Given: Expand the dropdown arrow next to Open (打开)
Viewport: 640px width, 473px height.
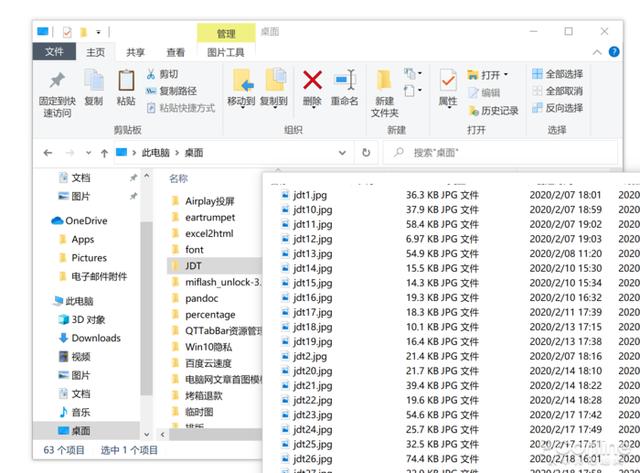Looking at the screenshot, I should pos(506,74).
